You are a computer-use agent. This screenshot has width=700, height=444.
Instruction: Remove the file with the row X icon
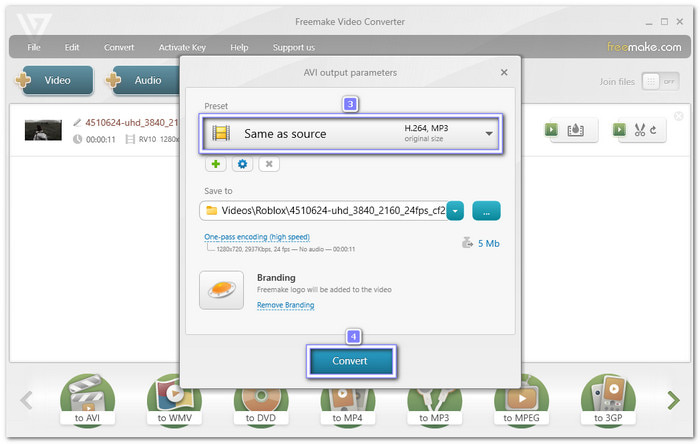(x=679, y=116)
